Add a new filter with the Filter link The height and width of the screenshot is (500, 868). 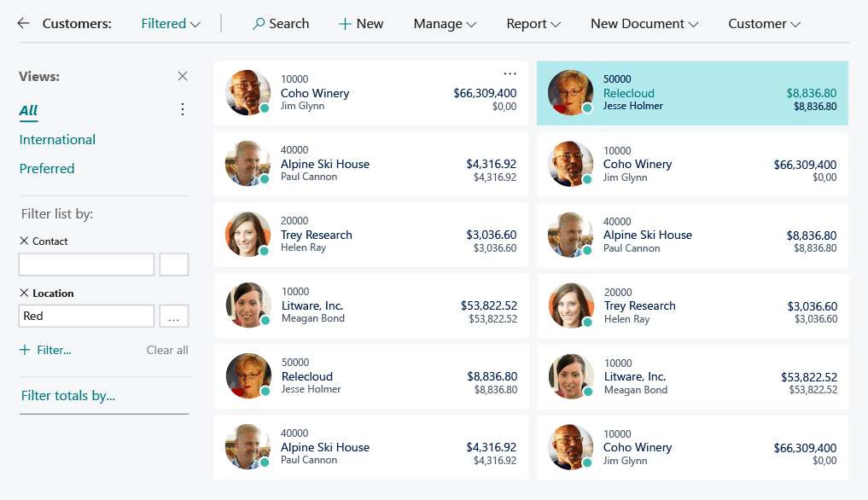click(44, 350)
